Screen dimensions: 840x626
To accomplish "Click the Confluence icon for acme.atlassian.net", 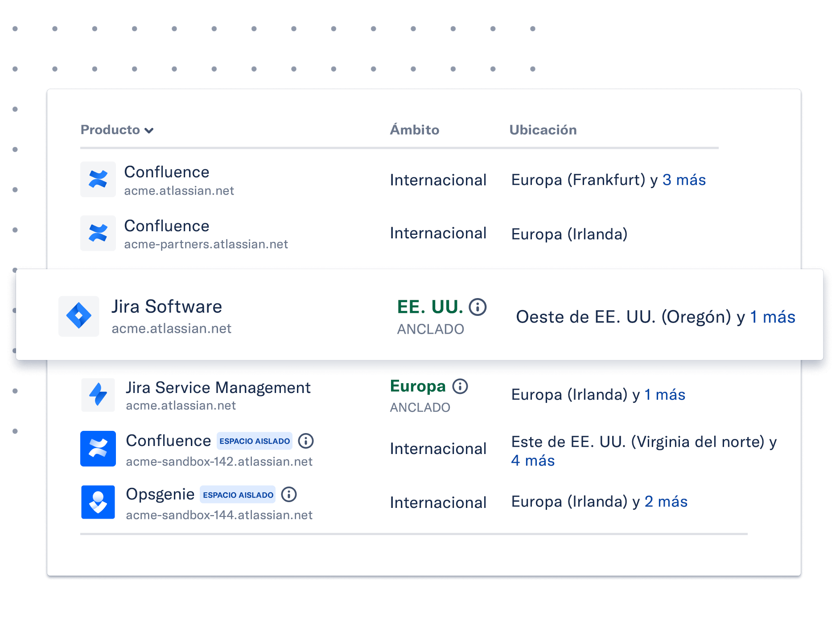I will [x=98, y=180].
